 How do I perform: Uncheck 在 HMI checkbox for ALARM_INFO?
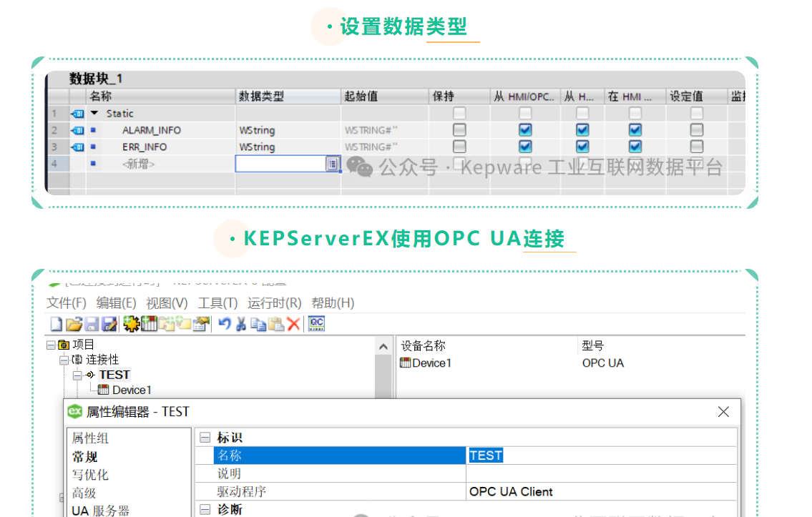pos(635,130)
